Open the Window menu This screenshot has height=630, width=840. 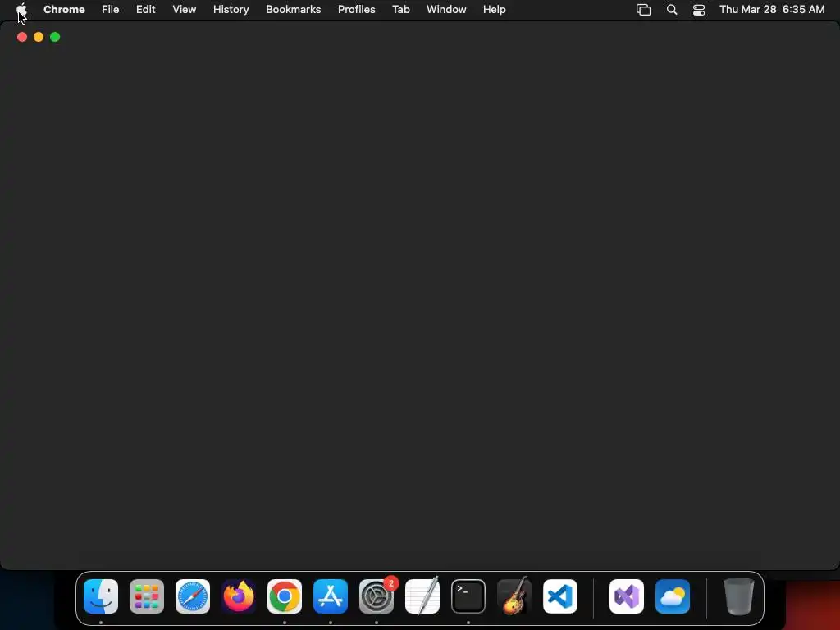[446, 9]
